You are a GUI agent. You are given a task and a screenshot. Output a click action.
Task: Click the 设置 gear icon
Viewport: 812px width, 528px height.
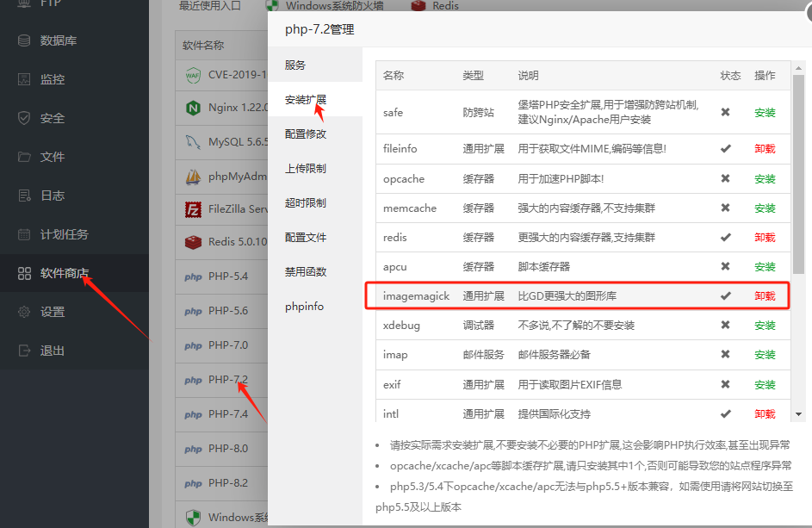pyautogui.click(x=24, y=312)
